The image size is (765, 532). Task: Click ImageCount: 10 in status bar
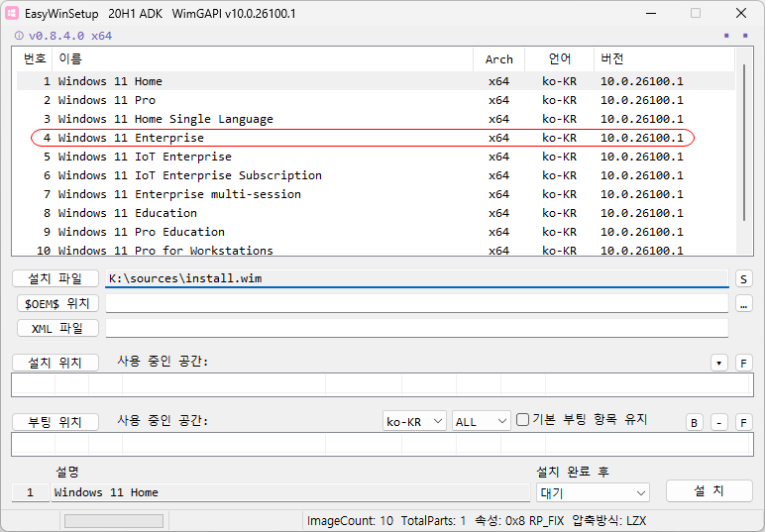(350, 521)
